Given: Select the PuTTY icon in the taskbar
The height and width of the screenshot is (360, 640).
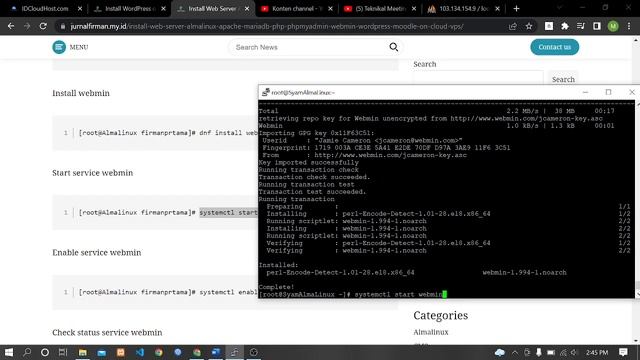Looking at the screenshot, I should [x=235, y=352].
